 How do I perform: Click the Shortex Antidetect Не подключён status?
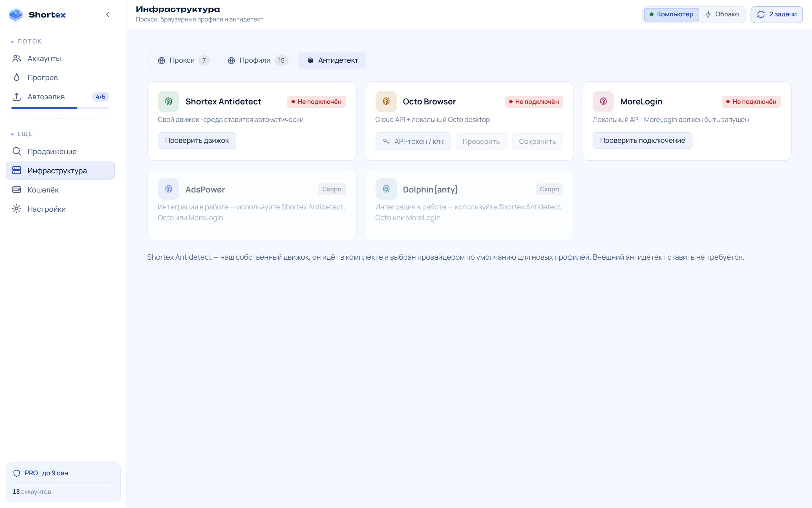pos(316,102)
